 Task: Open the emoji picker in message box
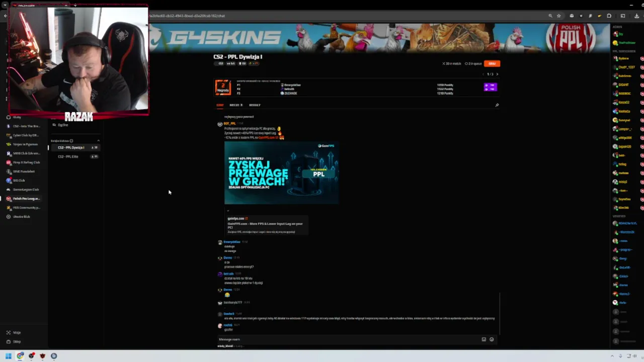tap(492, 339)
